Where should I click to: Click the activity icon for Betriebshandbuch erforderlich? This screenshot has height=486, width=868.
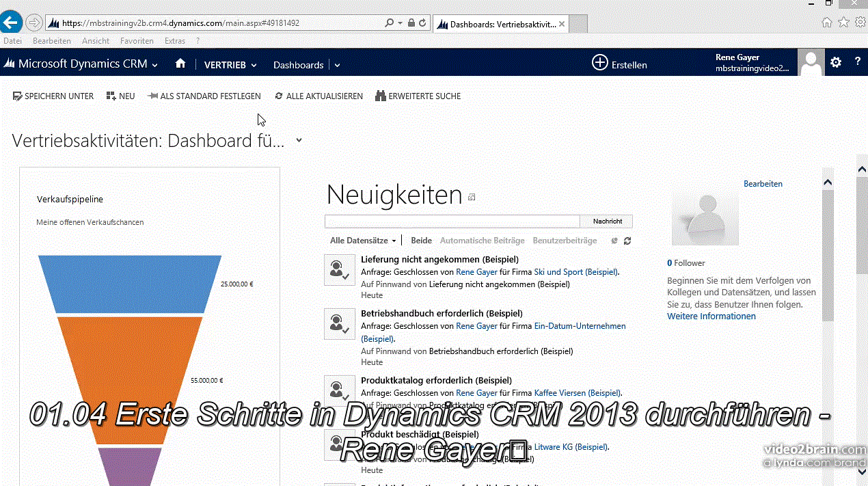pos(340,324)
